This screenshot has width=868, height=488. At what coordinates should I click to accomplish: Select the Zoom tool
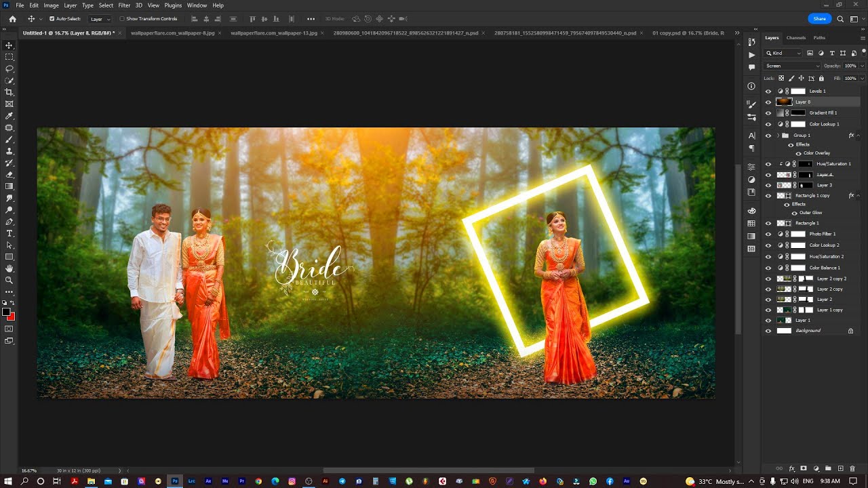point(9,280)
